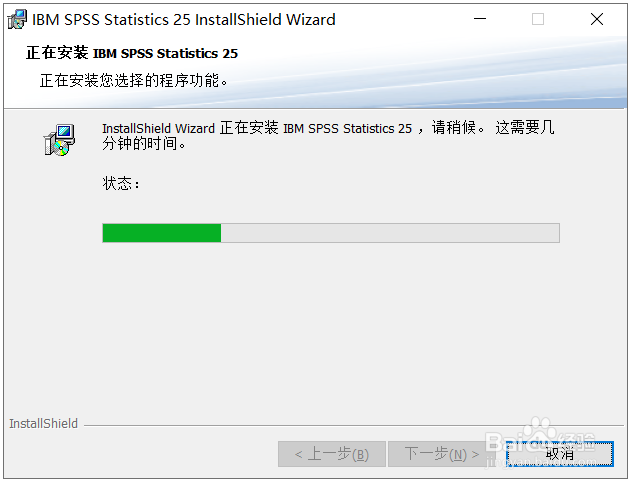This screenshot has height=484, width=632.
Task: Click the setup computer-and-disc icon
Action: (x=59, y=140)
